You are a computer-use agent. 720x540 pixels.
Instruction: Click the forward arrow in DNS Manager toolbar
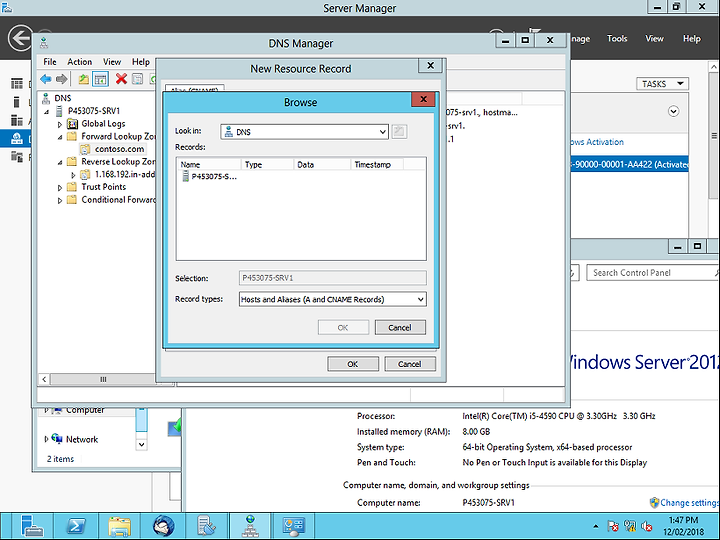click(x=62, y=79)
